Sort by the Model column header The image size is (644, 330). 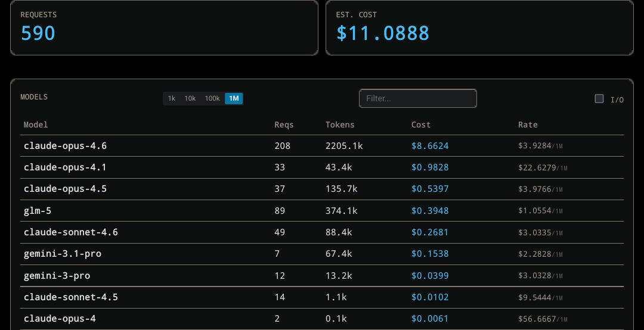click(36, 124)
